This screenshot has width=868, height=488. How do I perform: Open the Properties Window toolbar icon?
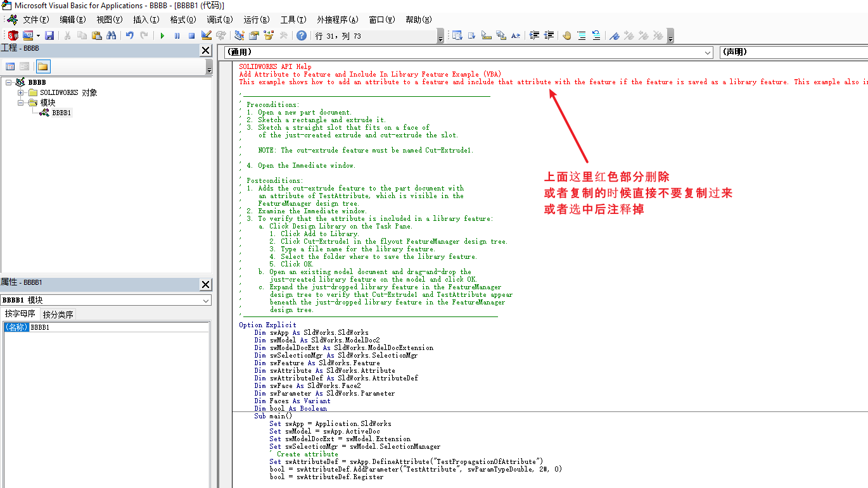(254, 35)
